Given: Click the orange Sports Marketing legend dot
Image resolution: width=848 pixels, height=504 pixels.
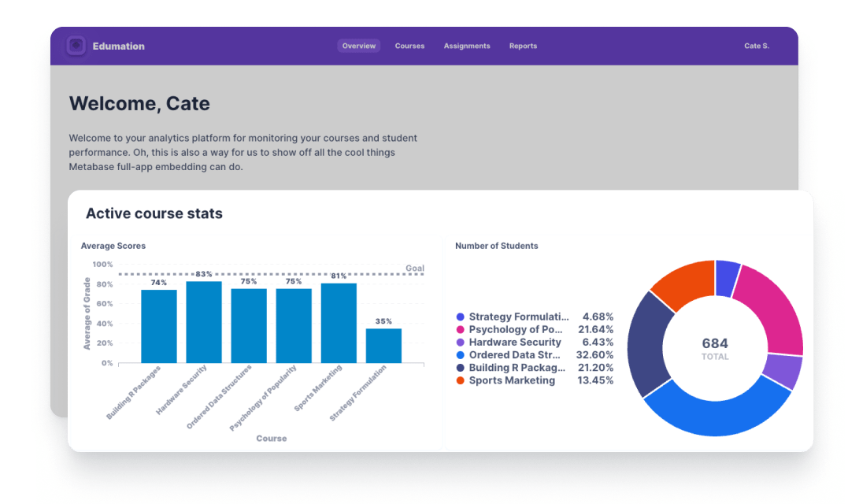Looking at the screenshot, I should coord(461,380).
